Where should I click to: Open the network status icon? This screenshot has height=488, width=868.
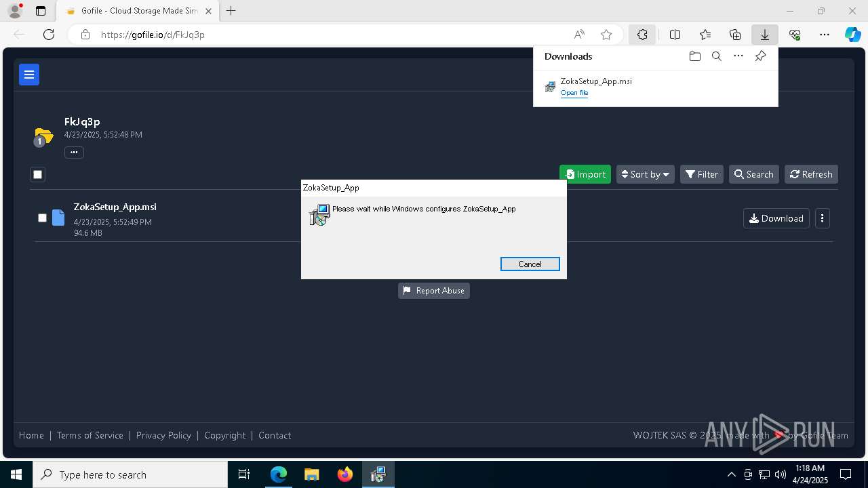pyautogui.click(x=764, y=474)
